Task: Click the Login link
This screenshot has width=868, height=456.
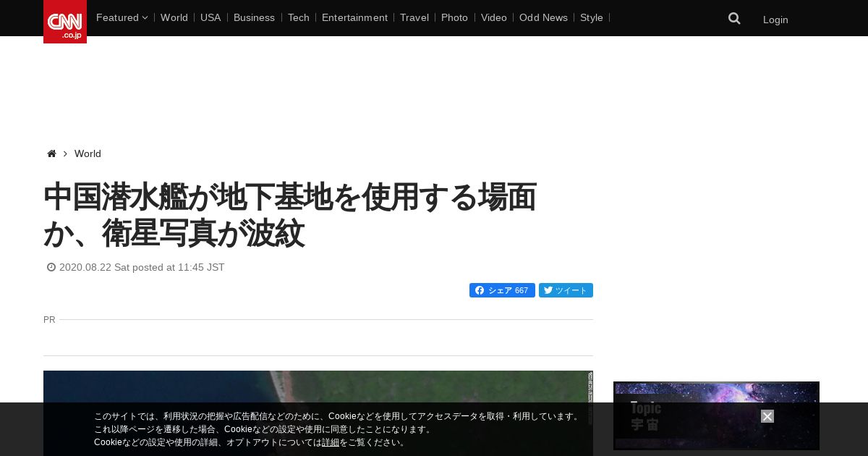Action: tap(775, 20)
